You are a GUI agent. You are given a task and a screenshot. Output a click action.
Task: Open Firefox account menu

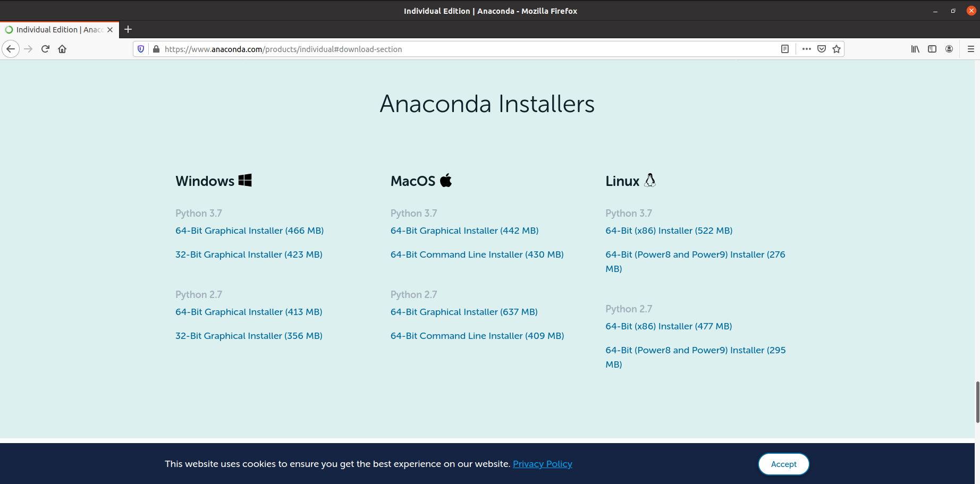(949, 49)
